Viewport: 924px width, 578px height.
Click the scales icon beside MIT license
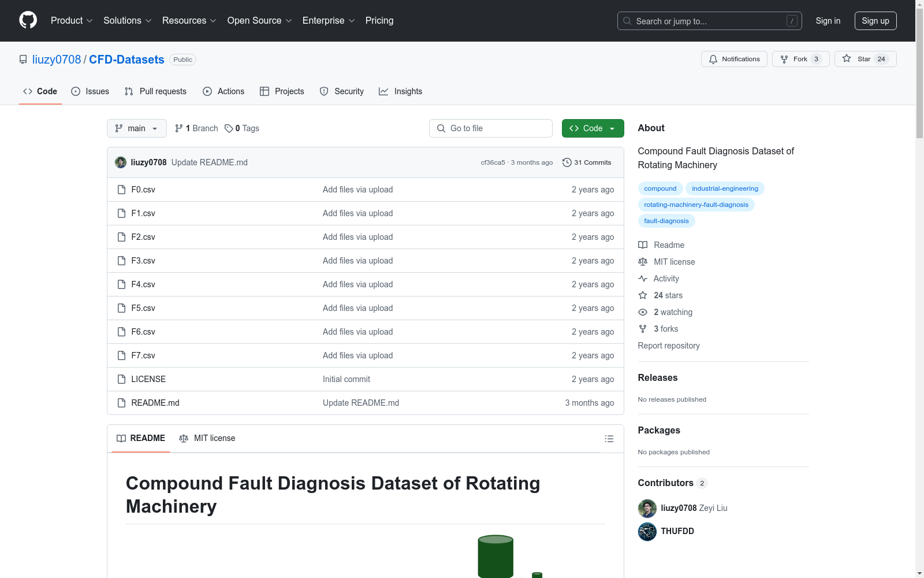click(x=643, y=262)
